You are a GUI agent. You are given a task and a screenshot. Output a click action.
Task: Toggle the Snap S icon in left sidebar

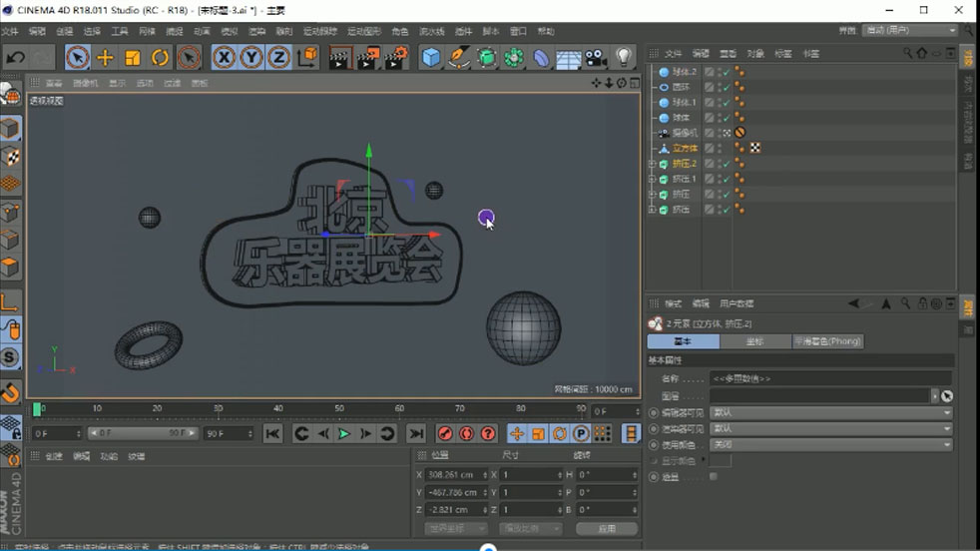(11, 357)
